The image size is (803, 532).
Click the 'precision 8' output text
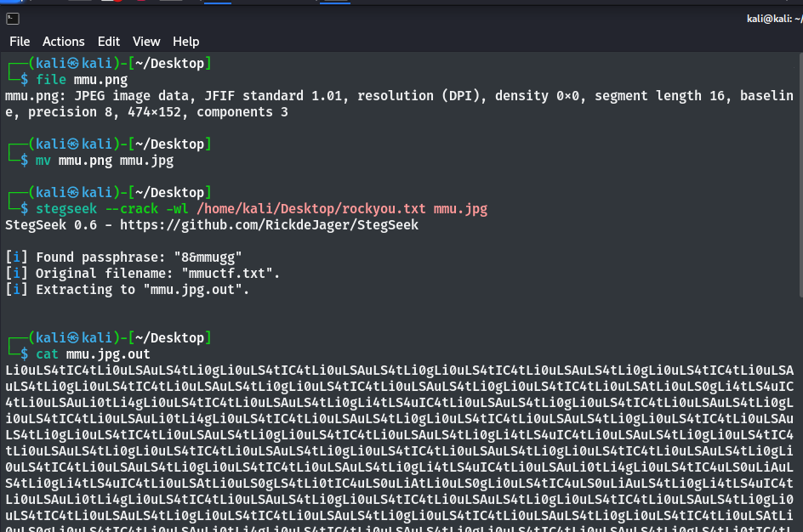click(70, 112)
